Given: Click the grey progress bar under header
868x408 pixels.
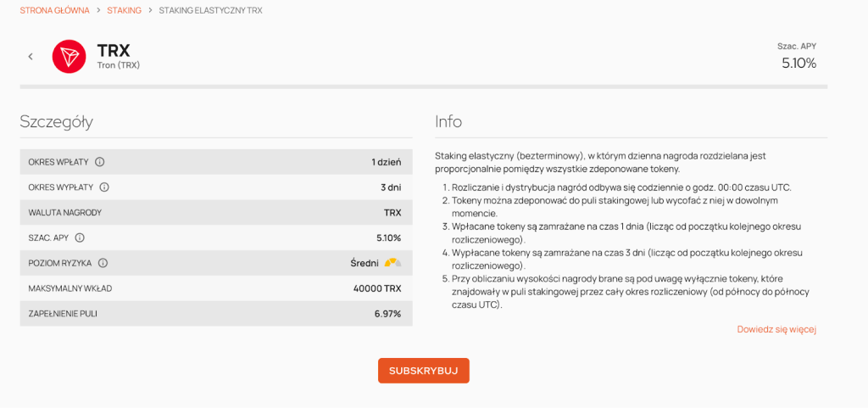Looking at the screenshot, I should tap(423, 87).
